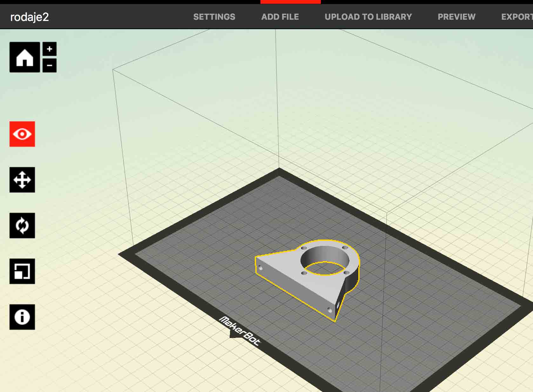The image size is (533, 392).
Task: Click UPLOAD TO LIBRARY
Action: [x=368, y=17]
